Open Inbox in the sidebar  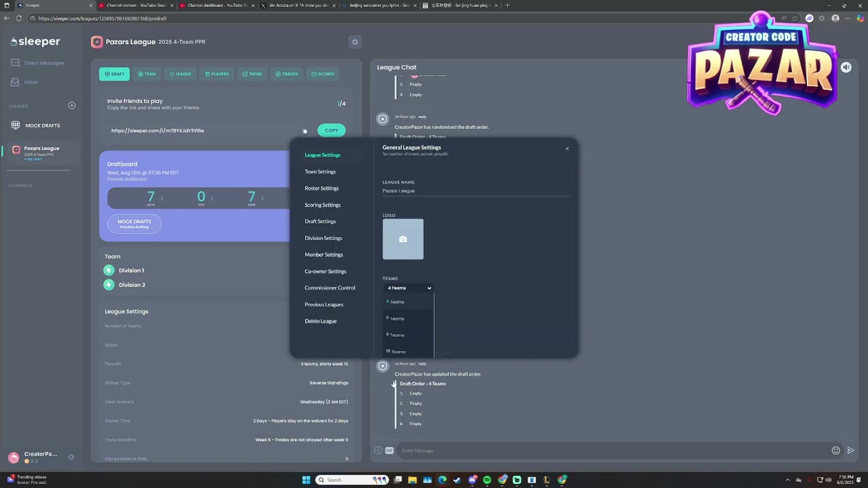pyautogui.click(x=25, y=82)
